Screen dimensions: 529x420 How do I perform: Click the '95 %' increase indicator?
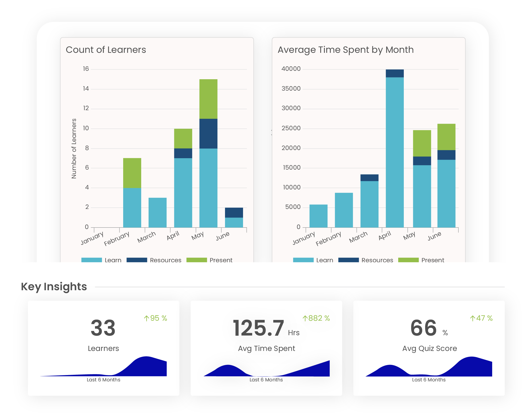point(155,318)
